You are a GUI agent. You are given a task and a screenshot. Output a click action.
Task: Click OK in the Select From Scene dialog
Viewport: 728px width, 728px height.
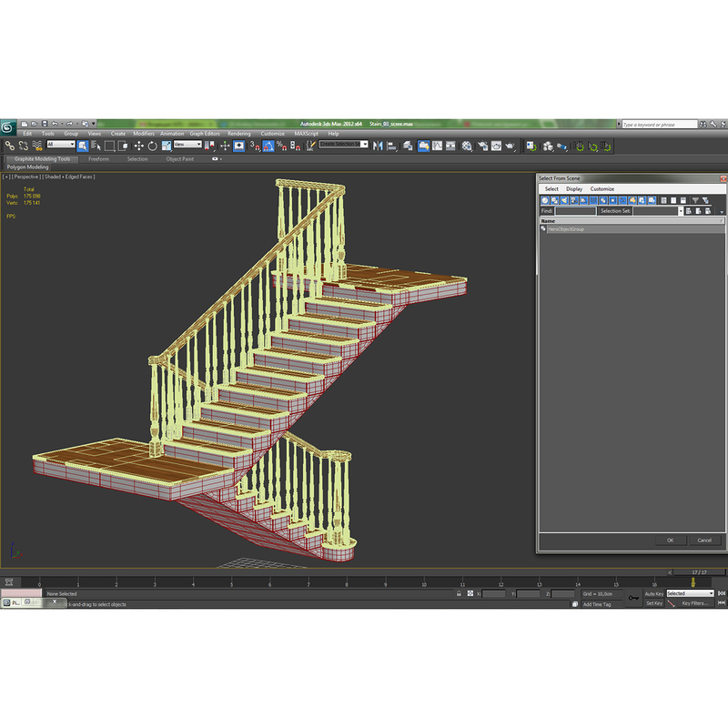[x=669, y=540]
